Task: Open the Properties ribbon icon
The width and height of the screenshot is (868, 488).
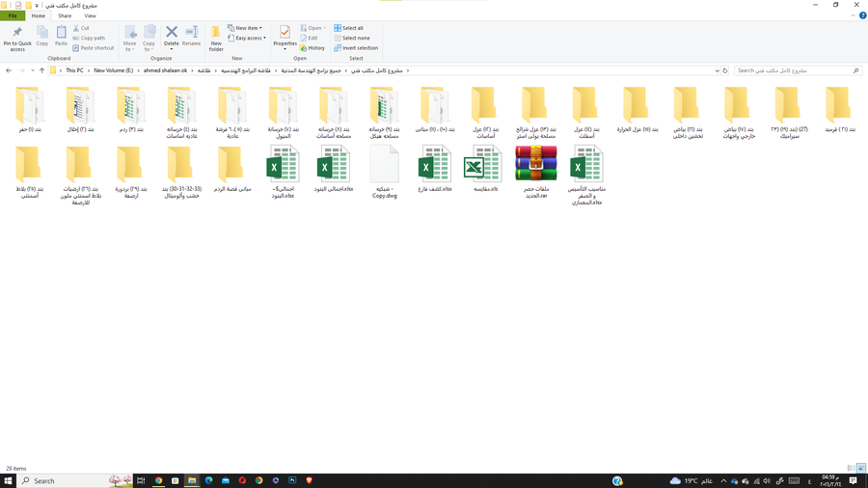Action: (285, 35)
